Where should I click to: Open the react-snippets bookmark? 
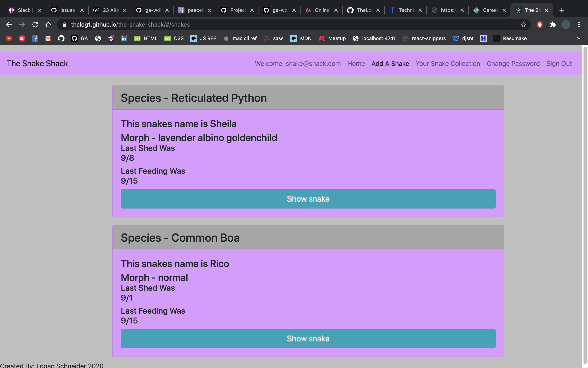click(424, 38)
